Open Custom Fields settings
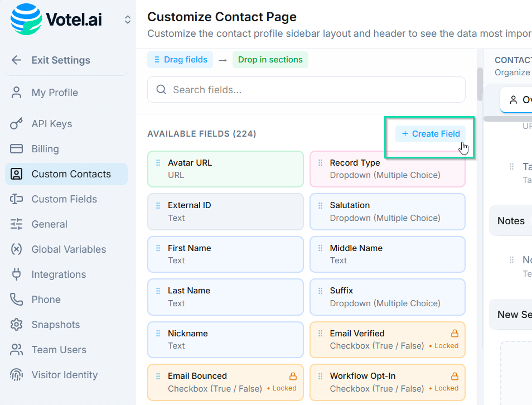Screen dimensions: 532x405 64,199
